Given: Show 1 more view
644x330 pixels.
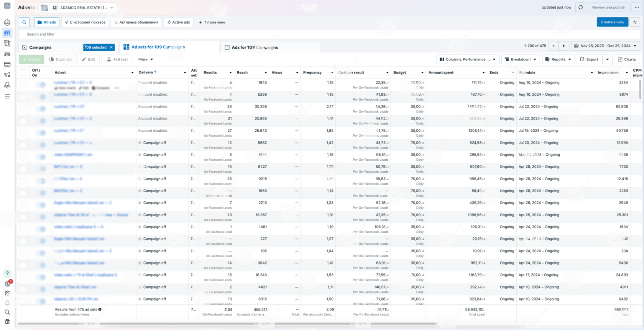Looking at the screenshot, I should (x=212, y=22).
